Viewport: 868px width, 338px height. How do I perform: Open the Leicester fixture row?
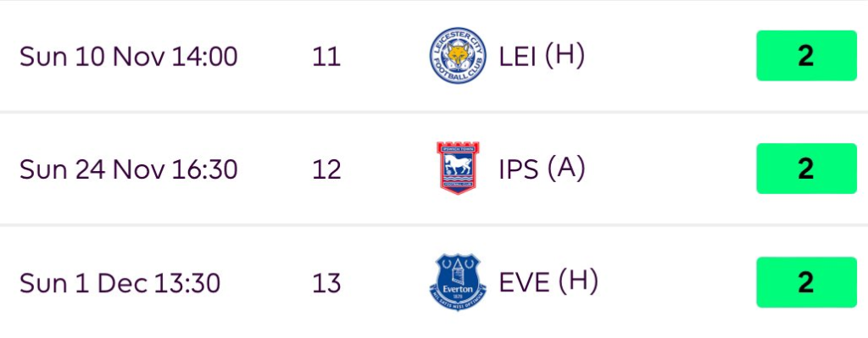[x=434, y=56]
